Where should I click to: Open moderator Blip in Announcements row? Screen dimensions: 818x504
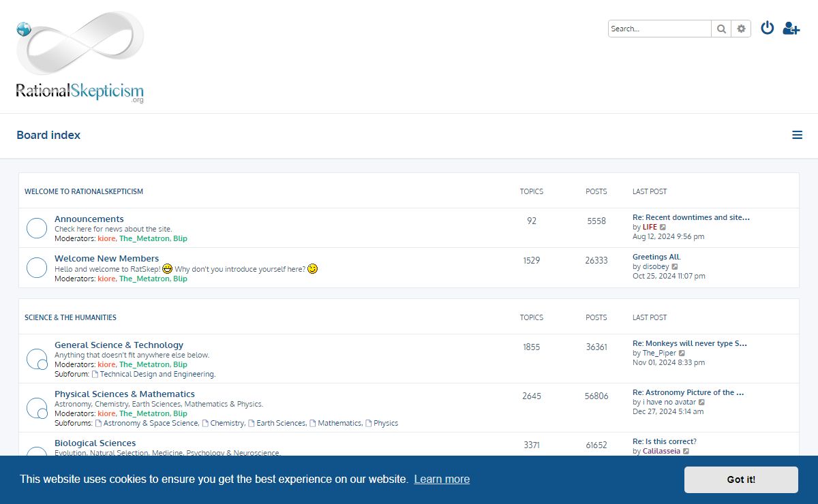pyautogui.click(x=180, y=239)
